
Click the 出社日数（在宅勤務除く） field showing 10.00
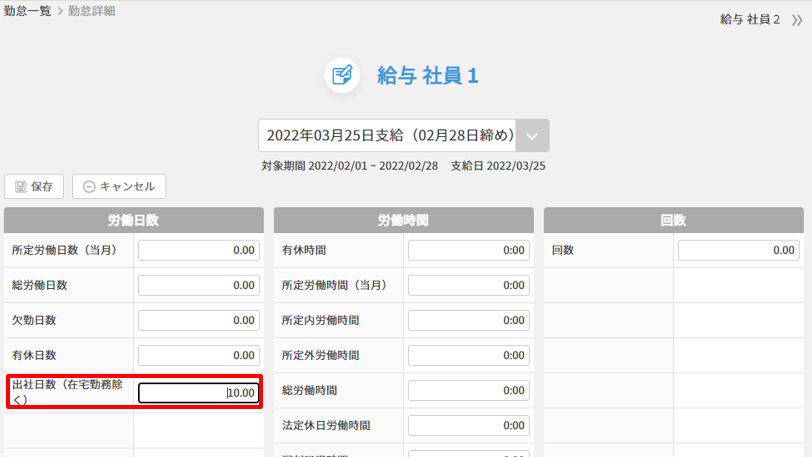click(x=198, y=393)
